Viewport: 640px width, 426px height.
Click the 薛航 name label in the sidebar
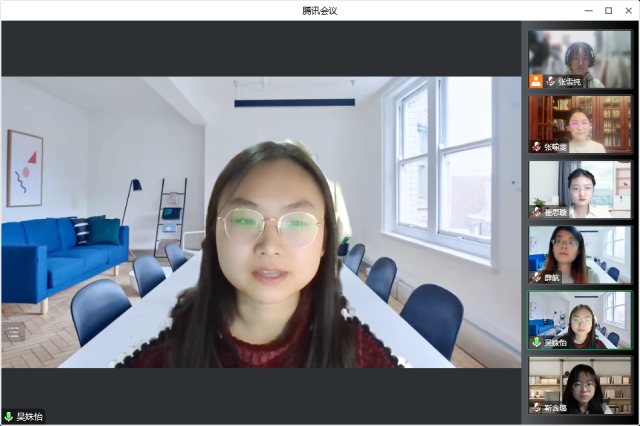tap(553, 277)
